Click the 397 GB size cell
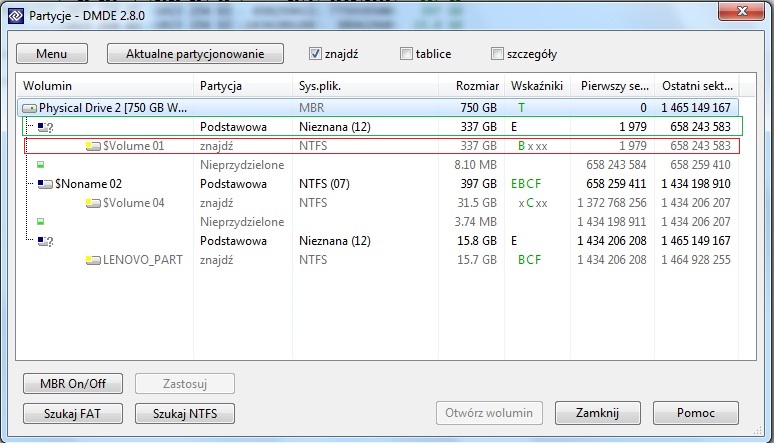The height and width of the screenshot is (443, 774). tap(478, 184)
